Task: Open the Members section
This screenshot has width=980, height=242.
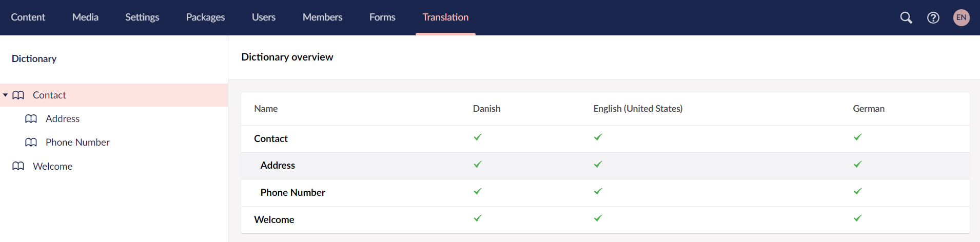Action: pyautogui.click(x=322, y=17)
